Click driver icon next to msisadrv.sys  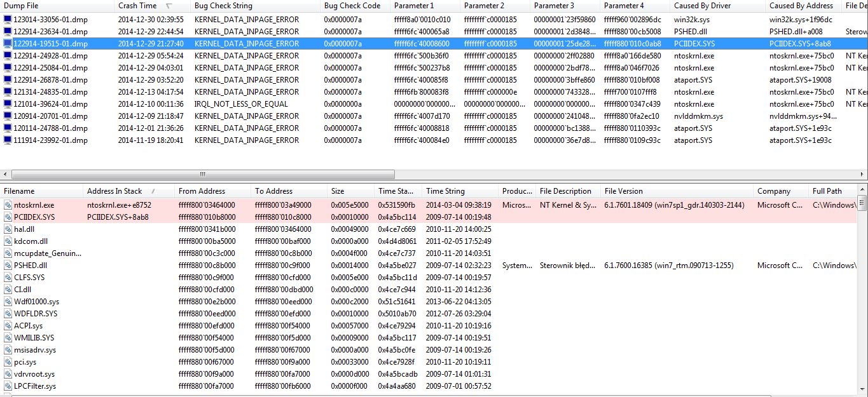pos(8,350)
